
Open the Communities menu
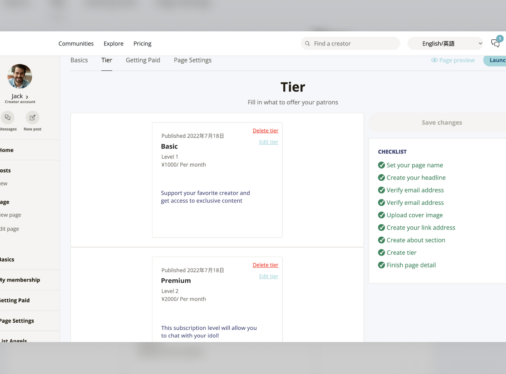click(76, 43)
